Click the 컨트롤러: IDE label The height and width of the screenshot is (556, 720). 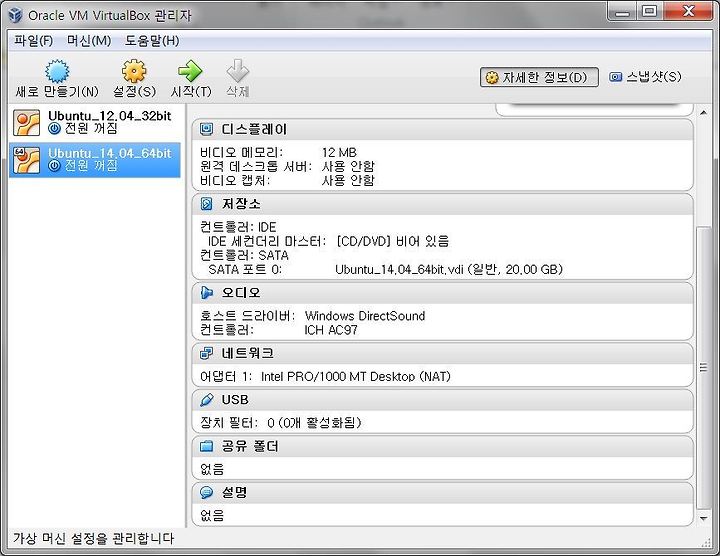tap(238, 227)
